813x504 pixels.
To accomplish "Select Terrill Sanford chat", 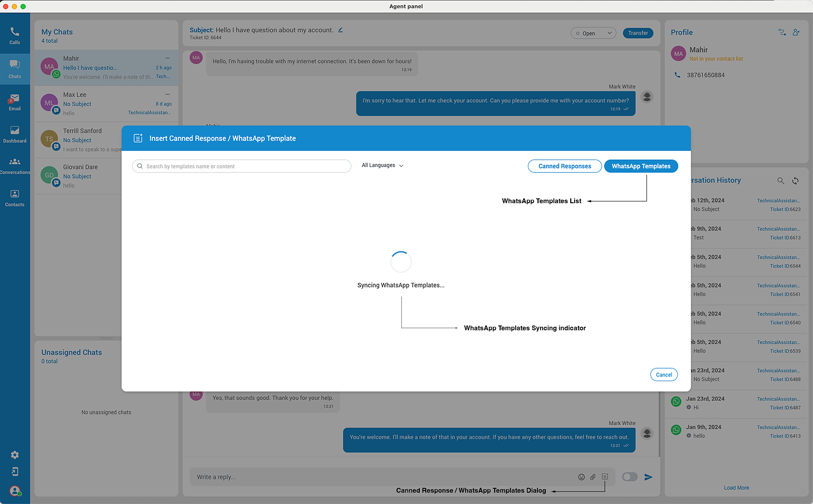I will click(78, 140).
